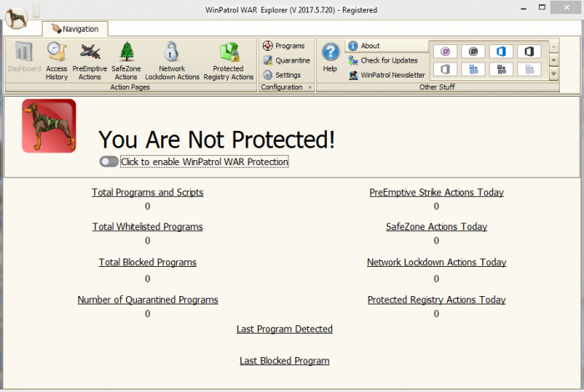Viewport: 584px width, 392px height.
Task: Open the Programs configuration
Action: click(x=284, y=46)
